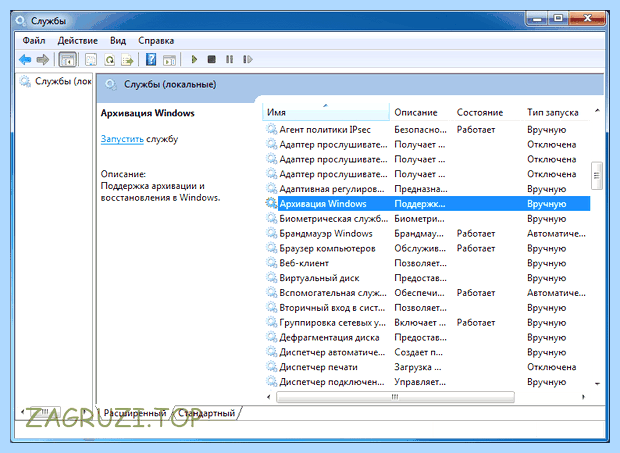The image size is (620, 453).
Task: Click gear icon of Диспетчер печати row
Action: click(271, 367)
